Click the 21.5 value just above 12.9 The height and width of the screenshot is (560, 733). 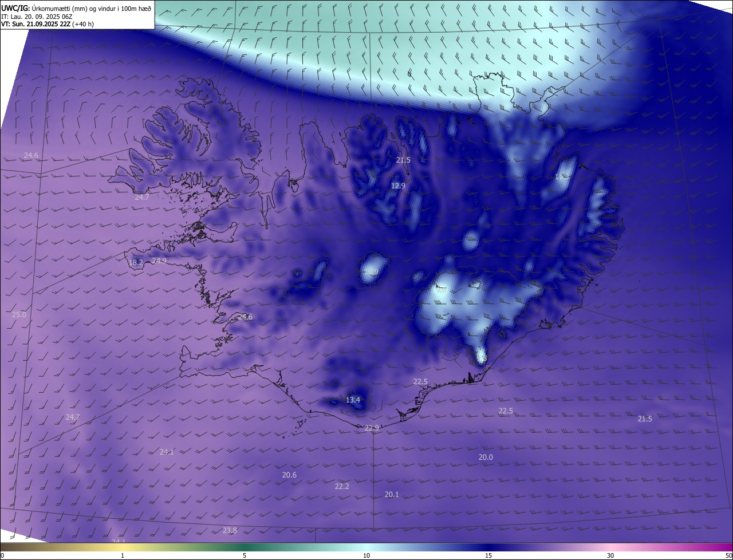click(x=403, y=160)
